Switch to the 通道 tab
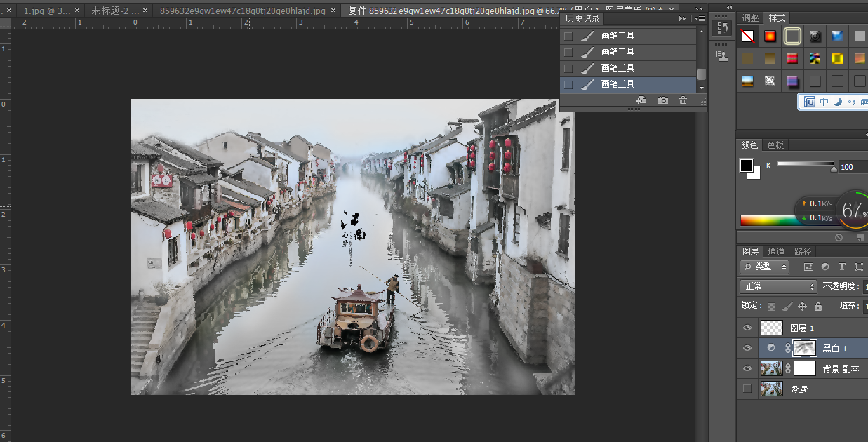The width and height of the screenshot is (868, 442). (x=776, y=251)
